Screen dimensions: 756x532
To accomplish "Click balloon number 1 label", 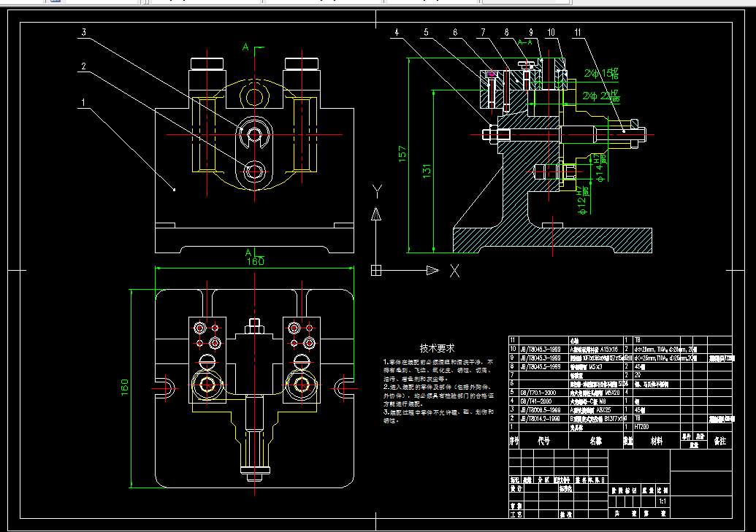I will 83,102.
